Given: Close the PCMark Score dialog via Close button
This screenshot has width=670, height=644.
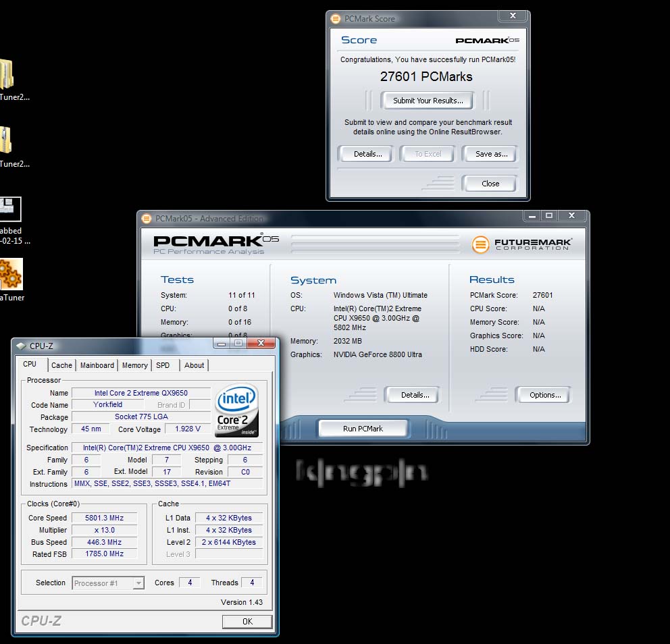Looking at the screenshot, I should tap(490, 184).
